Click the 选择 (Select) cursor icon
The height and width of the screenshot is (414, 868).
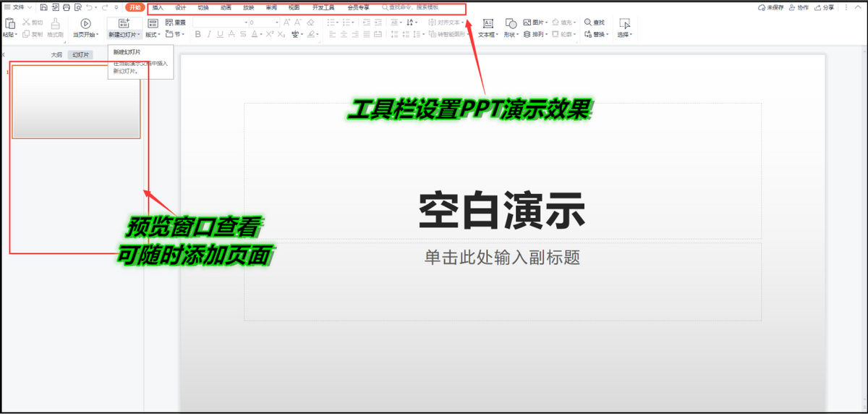pyautogui.click(x=624, y=23)
